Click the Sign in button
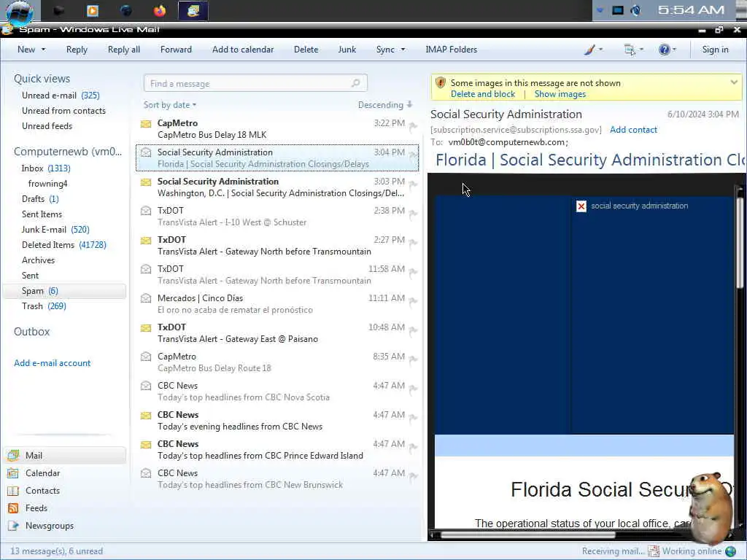Viewport: 747px width, 560px height. click(x=715, y=50)
